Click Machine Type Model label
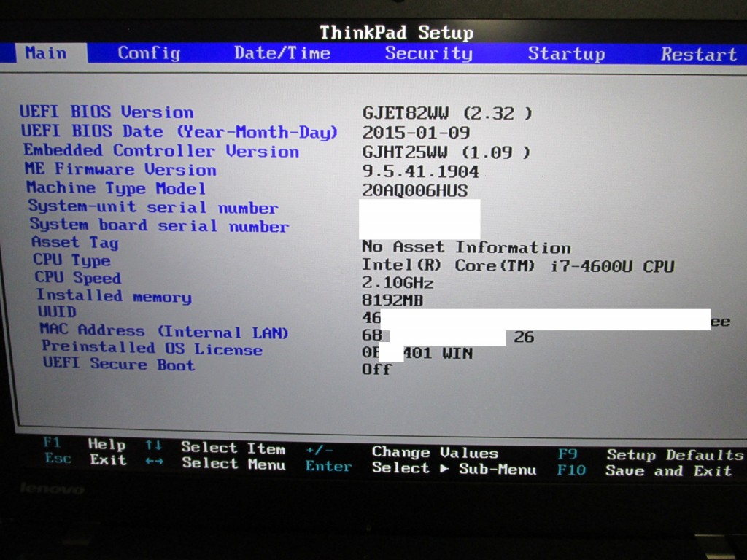This screenshot has width=747, height=560. pos(116,188)
